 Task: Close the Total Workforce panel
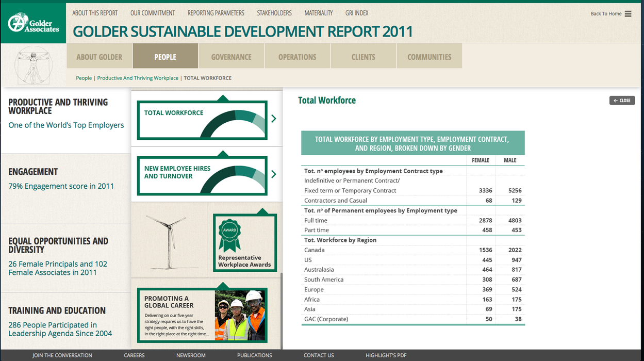click(622, 101)
